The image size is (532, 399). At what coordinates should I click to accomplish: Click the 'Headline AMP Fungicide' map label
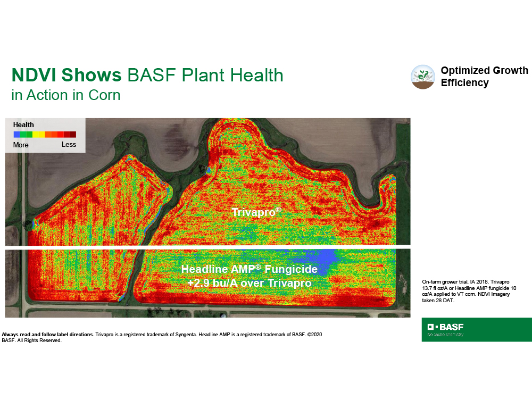(250, 269)
